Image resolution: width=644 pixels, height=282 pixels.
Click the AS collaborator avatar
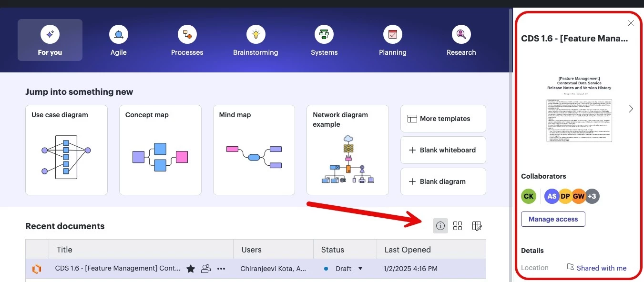tap(552, 196)
